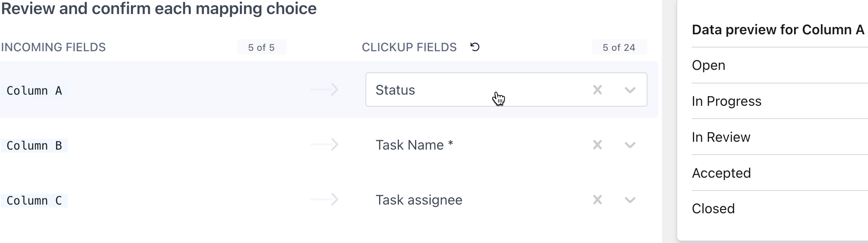This screenshot has width=868, height=243.
Task: Expand the Status field dropdown chevron
Action: coord(630,90)
